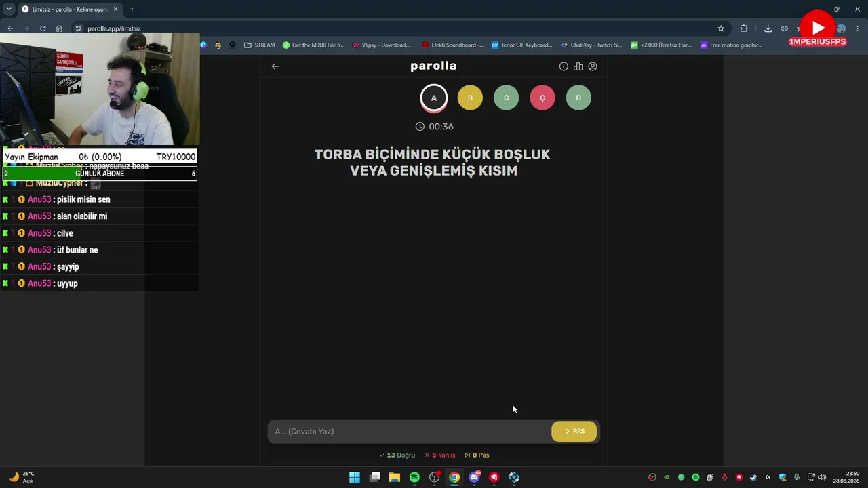868x488 pixels.
Task: Open the browser extensions puzzle icon
Action: 744,28
